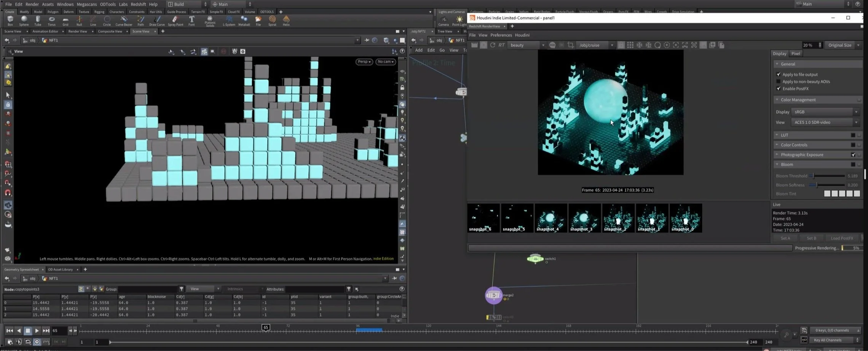This screenshot has width=868, height=351.
Task: Click the copy image icon in RenderView
Action: point(721,45)
